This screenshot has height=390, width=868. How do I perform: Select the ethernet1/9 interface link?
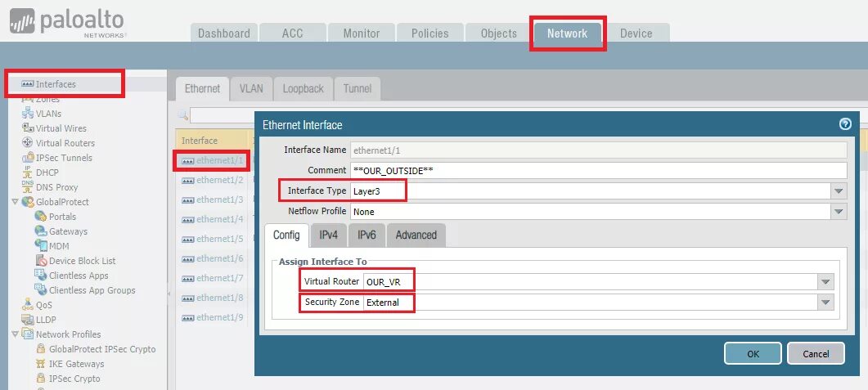tap(220, 317)
